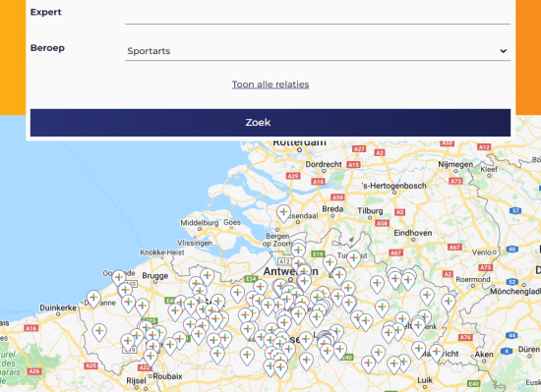541x392 pixels.
Task: Click the marker next to Oostende
Action: click(x=119, y=278)
